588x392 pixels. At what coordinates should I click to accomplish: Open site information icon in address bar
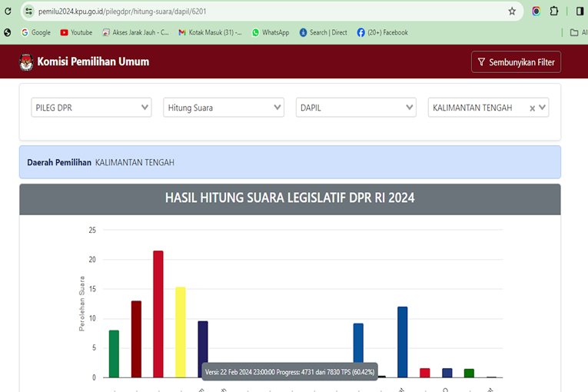pos(29,12)
